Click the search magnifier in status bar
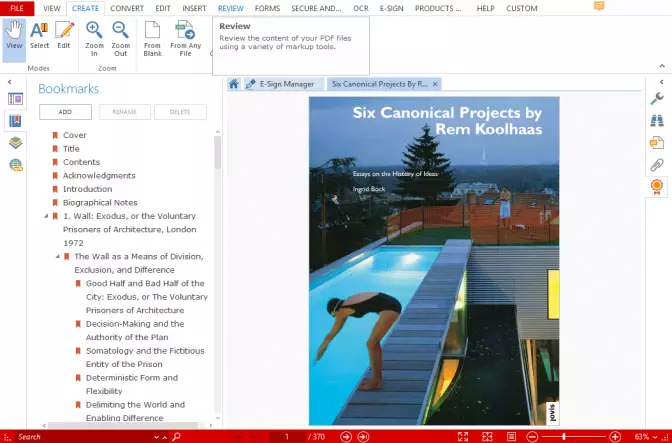The image size is (672, 443). (x=176, y=437)
